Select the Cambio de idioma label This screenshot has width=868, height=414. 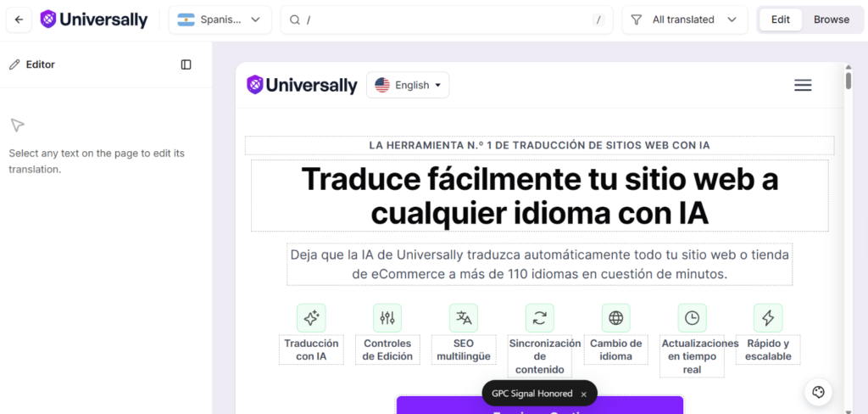pos(615,350)
